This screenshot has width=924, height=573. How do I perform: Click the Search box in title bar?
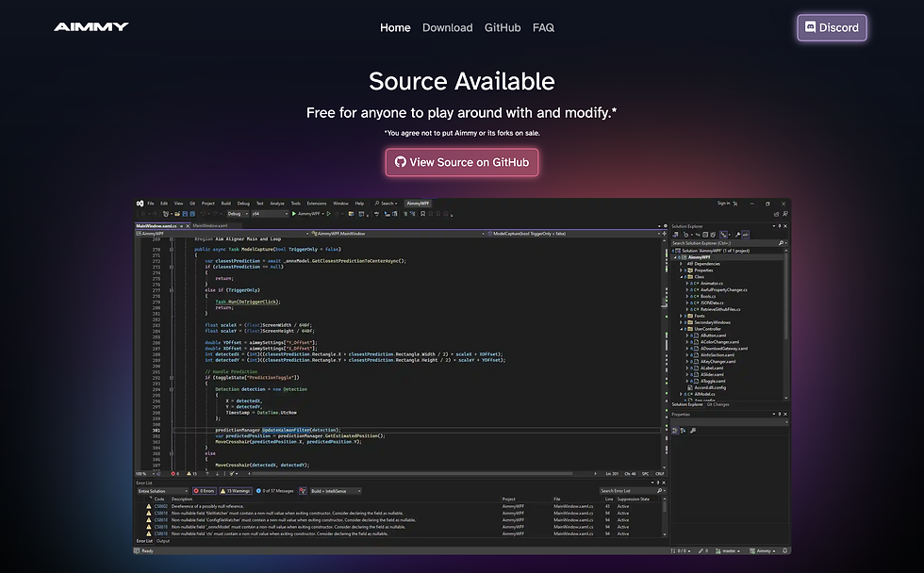(386, 204)
